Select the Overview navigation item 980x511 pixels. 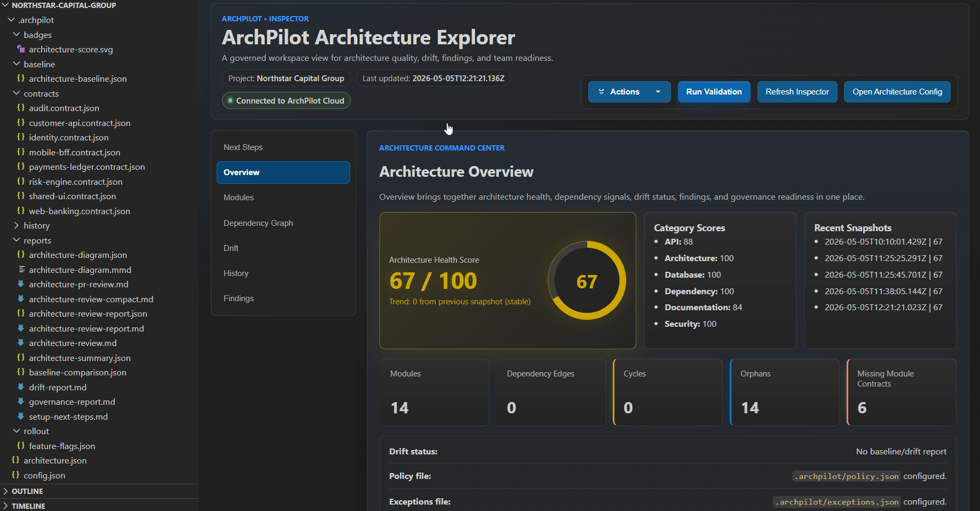[283, 172]
